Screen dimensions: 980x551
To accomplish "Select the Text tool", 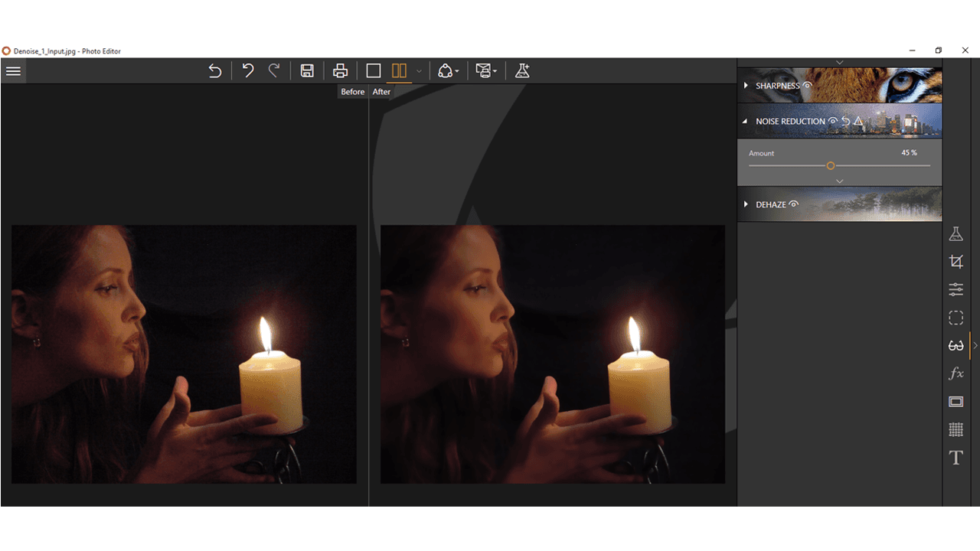I will coord(955,458).
